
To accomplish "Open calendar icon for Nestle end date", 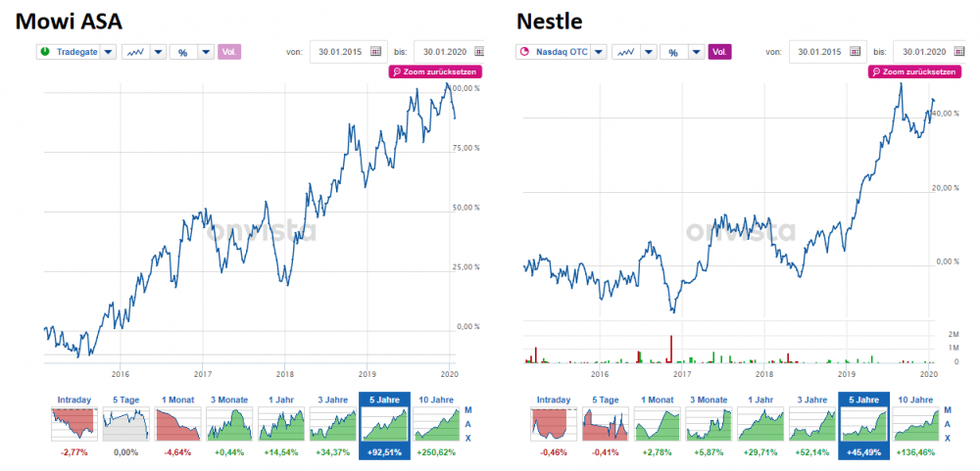I will click(x=958, y=52).
